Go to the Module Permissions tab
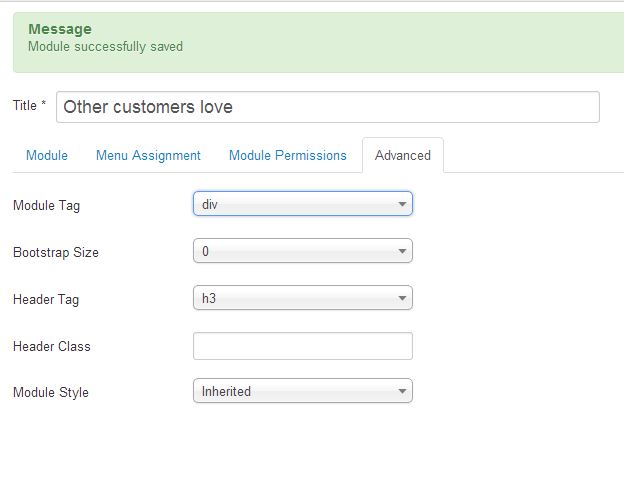The height and width of the screenshot is (502, 624). [287, 155]
